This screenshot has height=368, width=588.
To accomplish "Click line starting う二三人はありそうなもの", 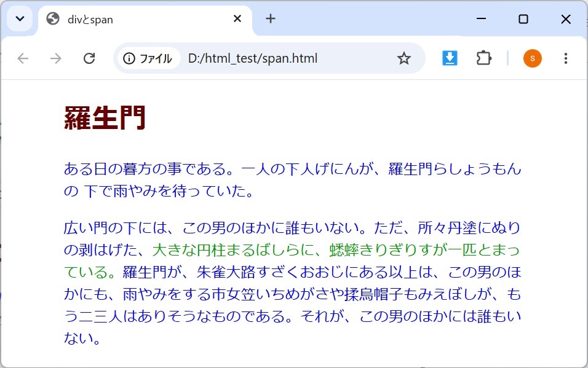I will point(293,316).
